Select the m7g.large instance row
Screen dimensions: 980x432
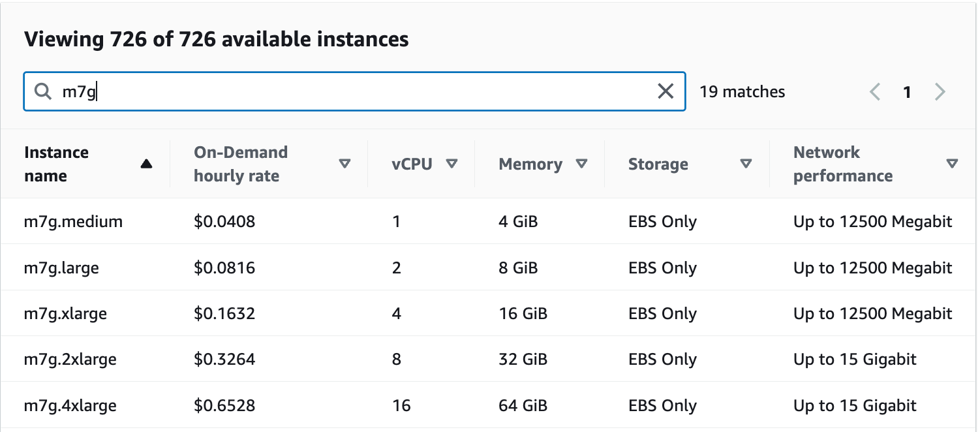click(x=490, y=268)
